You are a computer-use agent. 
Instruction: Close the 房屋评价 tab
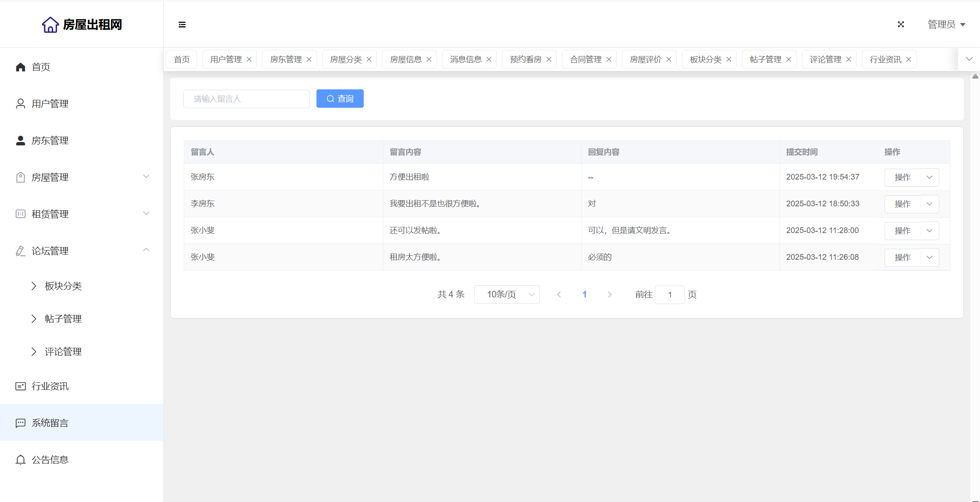[669, 60]
